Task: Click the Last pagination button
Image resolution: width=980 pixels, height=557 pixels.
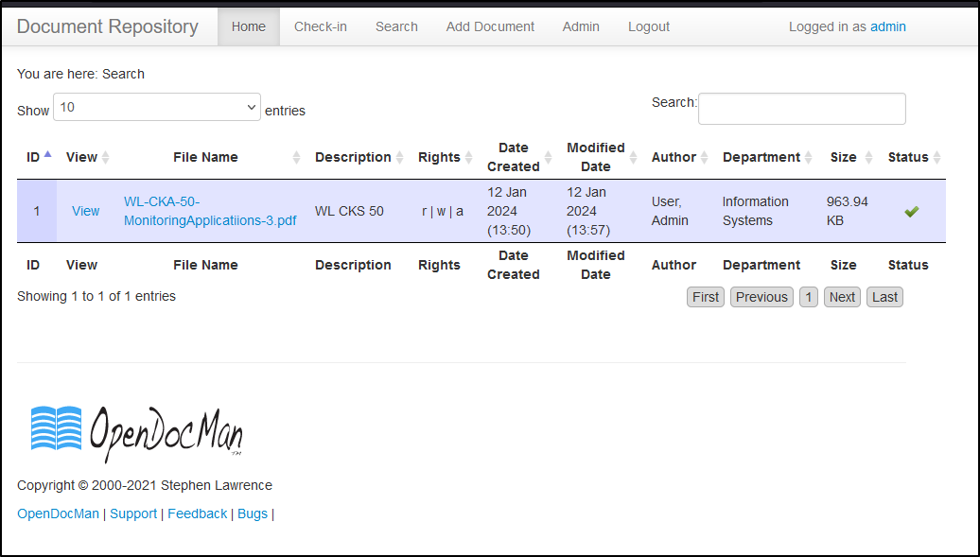Action: point(884,297)
